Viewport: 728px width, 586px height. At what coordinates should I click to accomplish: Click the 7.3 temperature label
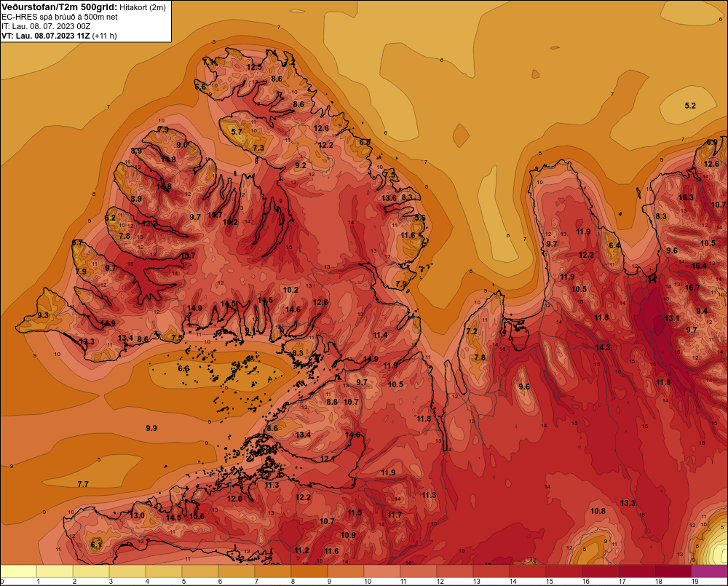(x=258, y=148)
